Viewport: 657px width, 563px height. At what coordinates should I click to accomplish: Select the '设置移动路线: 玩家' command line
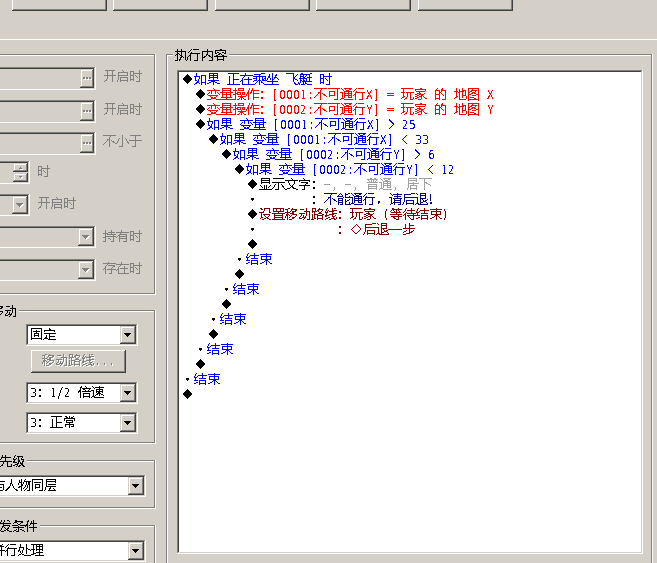point(347,214)
